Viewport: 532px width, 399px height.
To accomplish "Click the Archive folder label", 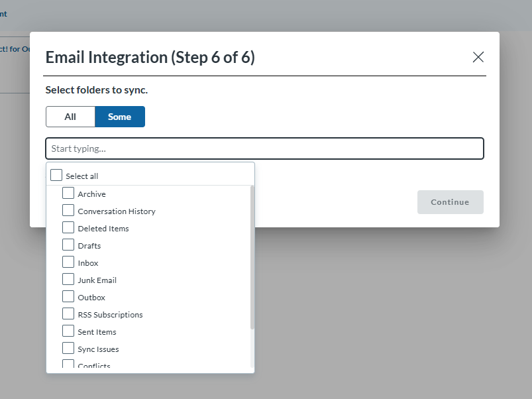I will tap(91, 194).
